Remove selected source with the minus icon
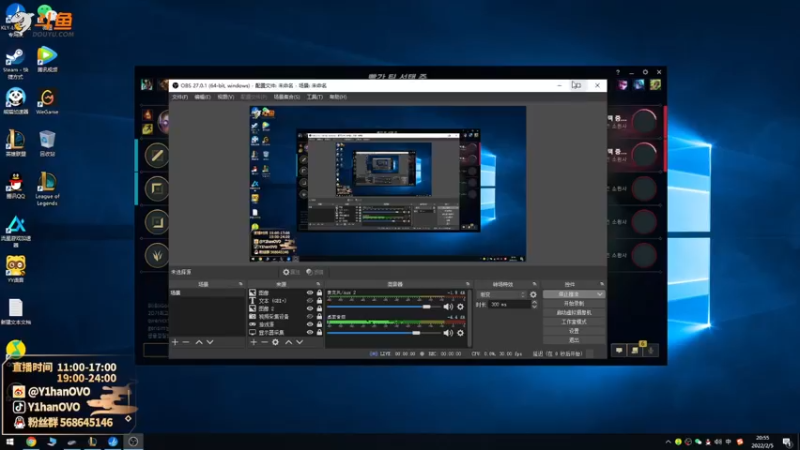 pyautogui.click(x=264, y=342)
